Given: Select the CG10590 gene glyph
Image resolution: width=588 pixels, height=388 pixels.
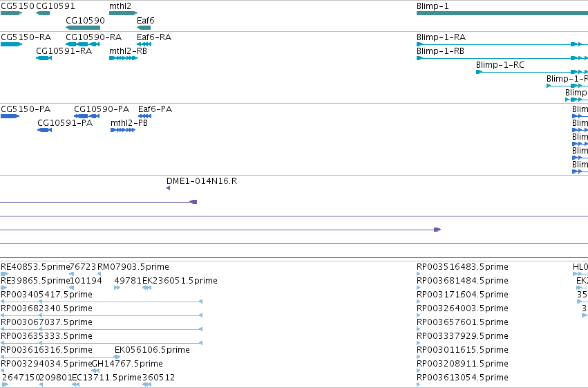Looking at the screenshot, I should (x=83, y=28).
